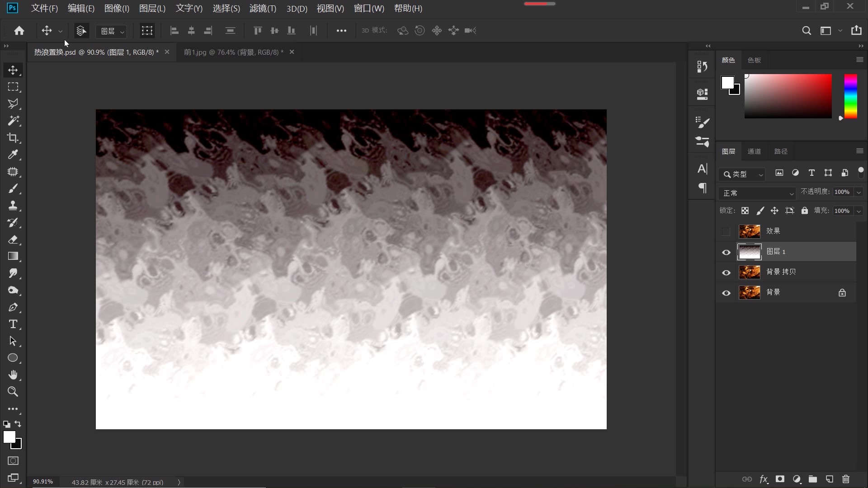Click the 90.91% zoom level field
868x488 pixels.
coord(43,482)
